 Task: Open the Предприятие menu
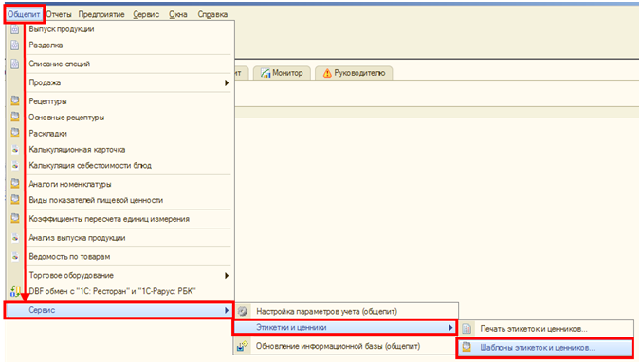101,14
